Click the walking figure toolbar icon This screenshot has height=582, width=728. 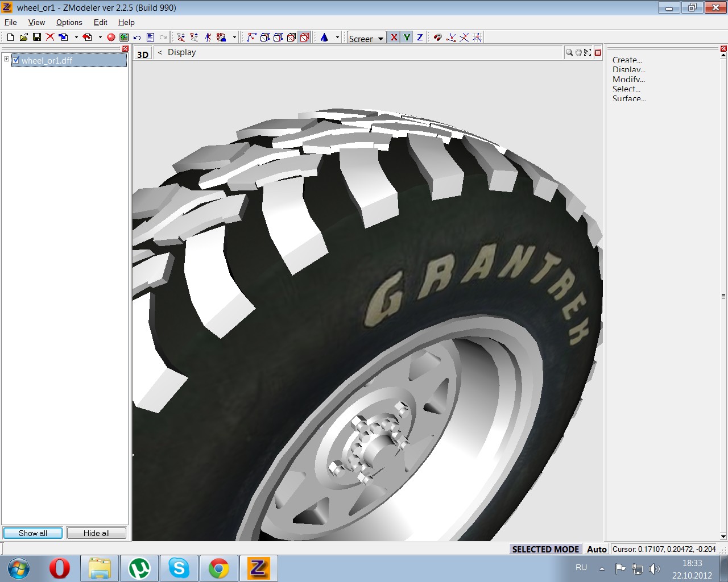pyautogui.click(x=208, y=38)
